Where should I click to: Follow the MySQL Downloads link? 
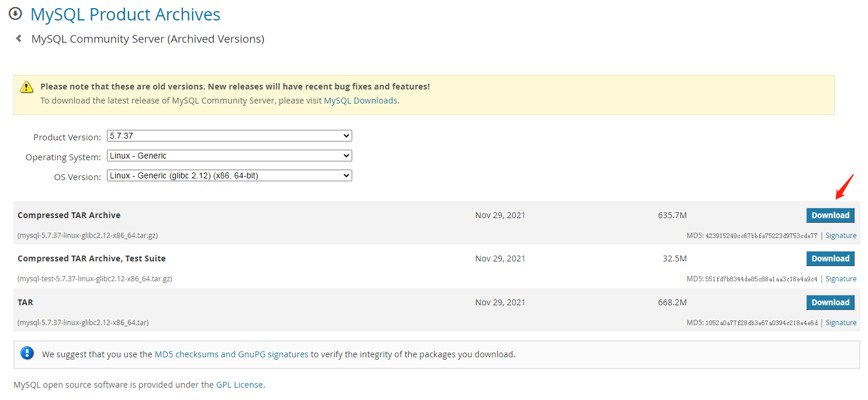(x=360, y=101)
